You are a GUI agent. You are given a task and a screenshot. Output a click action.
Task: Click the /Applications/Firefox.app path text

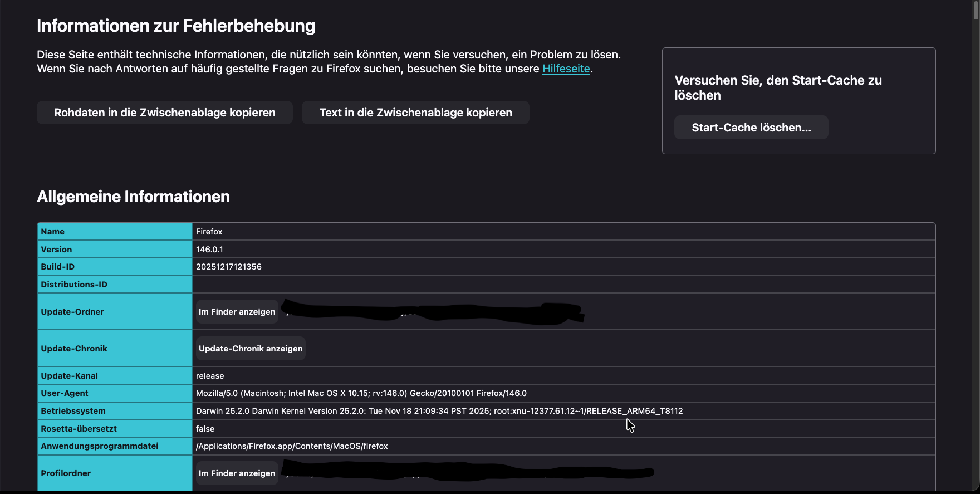coord(292,446)
